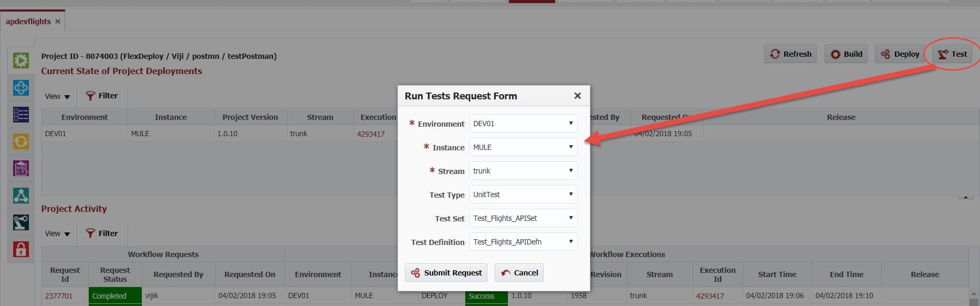Click the Start Time column header
The image size is (980, 306).
pyautogui.click(x=777, y=274)
